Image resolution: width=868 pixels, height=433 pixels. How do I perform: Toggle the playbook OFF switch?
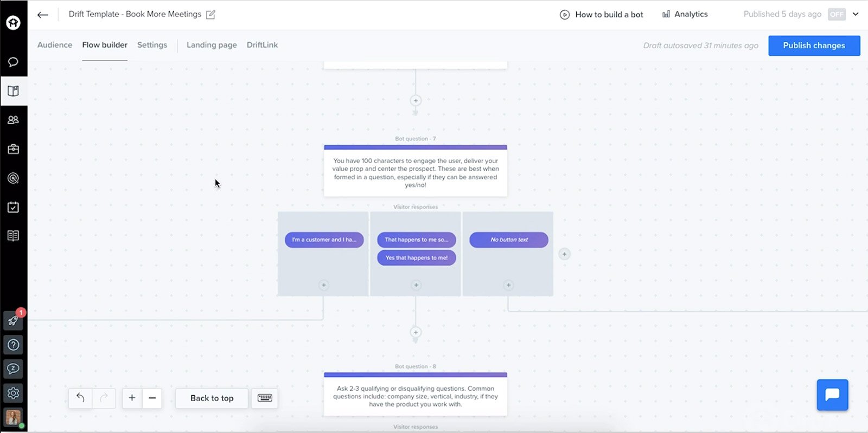point(837,15)
